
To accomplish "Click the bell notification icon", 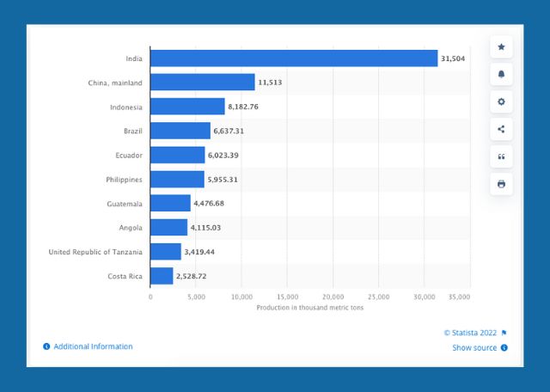I will click(501, 74).
